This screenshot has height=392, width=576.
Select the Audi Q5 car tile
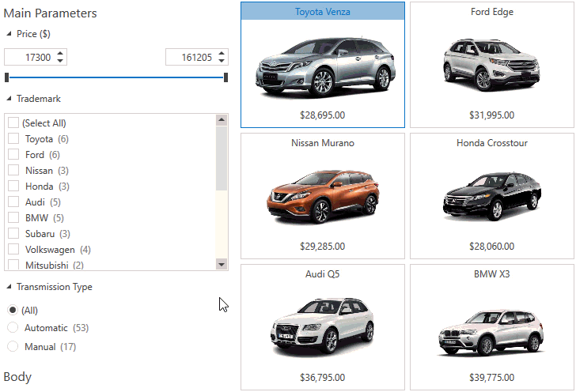323,327
